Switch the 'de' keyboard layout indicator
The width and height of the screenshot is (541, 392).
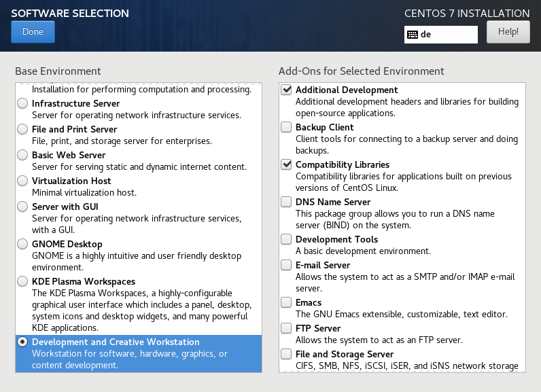pyautogui.click(x=442, y=34)
